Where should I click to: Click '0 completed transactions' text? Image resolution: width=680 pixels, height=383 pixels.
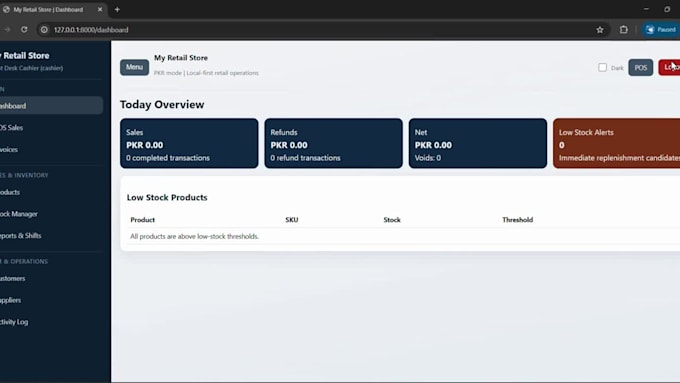(168, 158)
